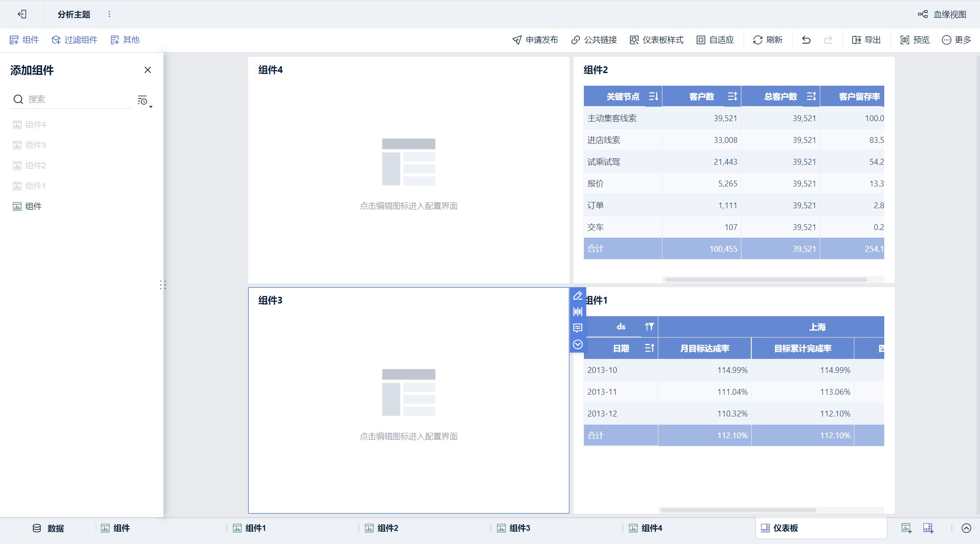Open the 过滤组件 menu

pos(74,40)
